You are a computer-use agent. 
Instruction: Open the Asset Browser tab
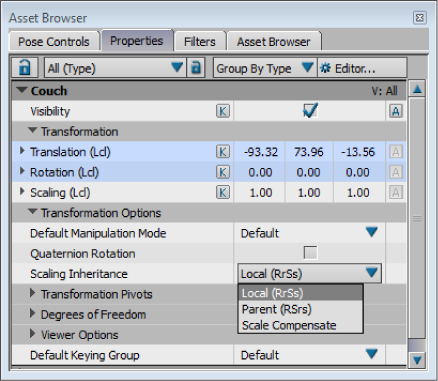coord(274,42)
